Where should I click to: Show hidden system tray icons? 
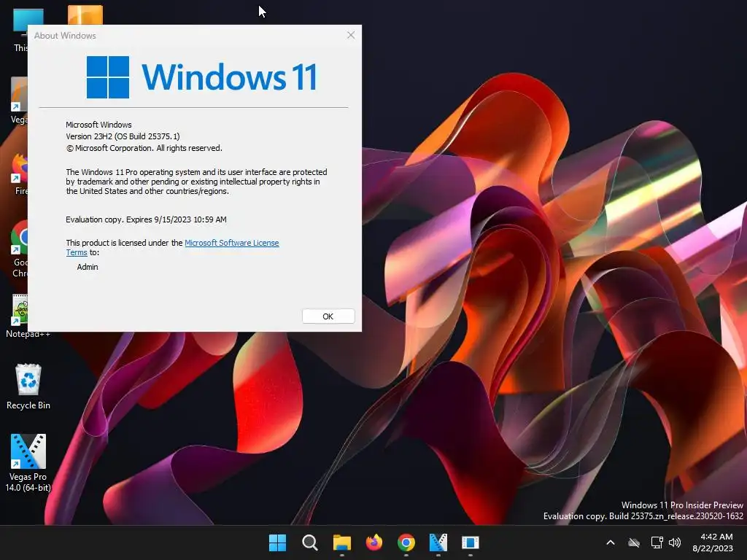[611, 542]
